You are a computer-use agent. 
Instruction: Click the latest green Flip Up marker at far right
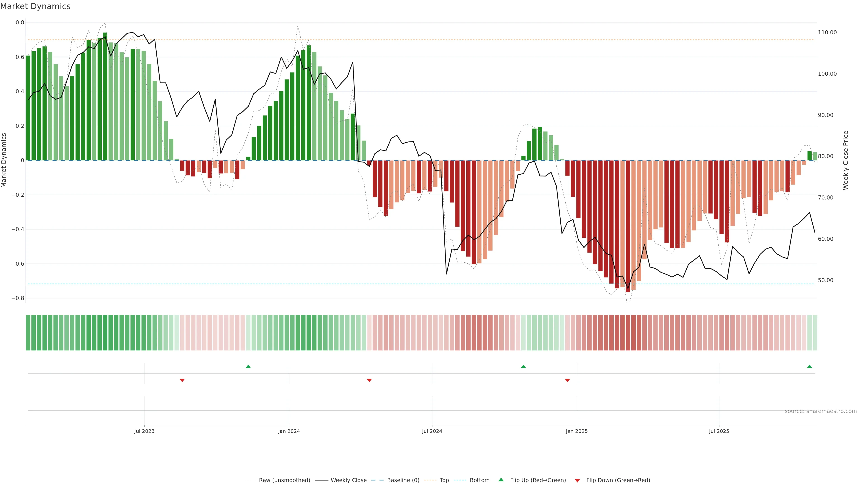(809, 366)
